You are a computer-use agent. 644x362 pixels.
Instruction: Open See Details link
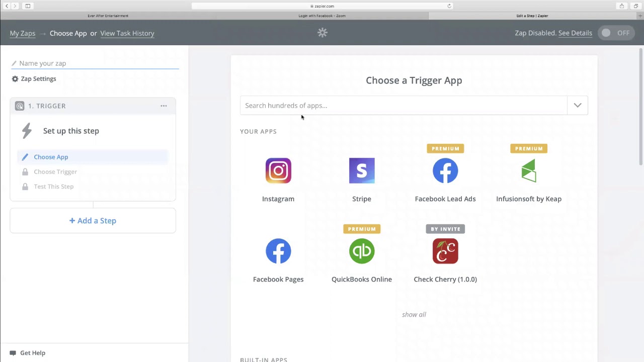click(x=575, y=33)
